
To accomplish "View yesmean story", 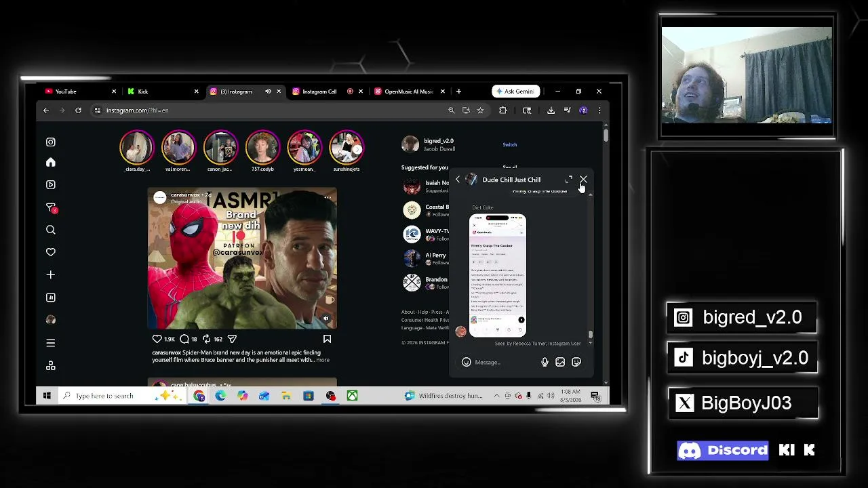I will click(304, 148).
